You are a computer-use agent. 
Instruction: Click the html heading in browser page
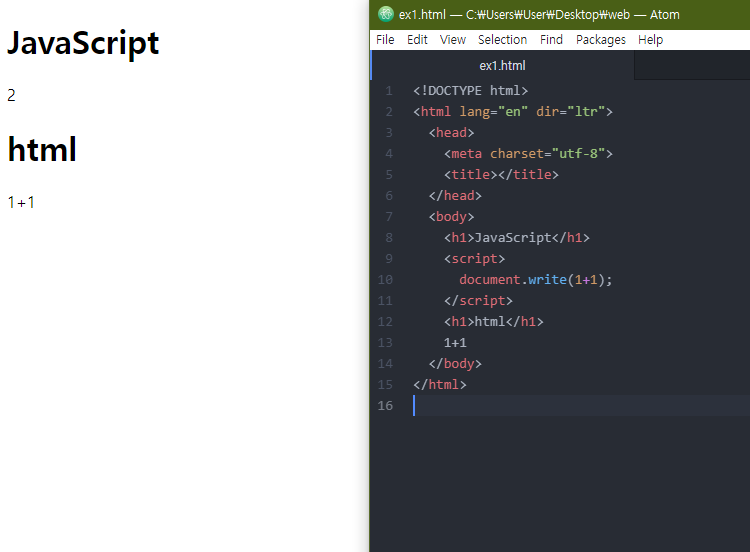(x=42, y=149)
